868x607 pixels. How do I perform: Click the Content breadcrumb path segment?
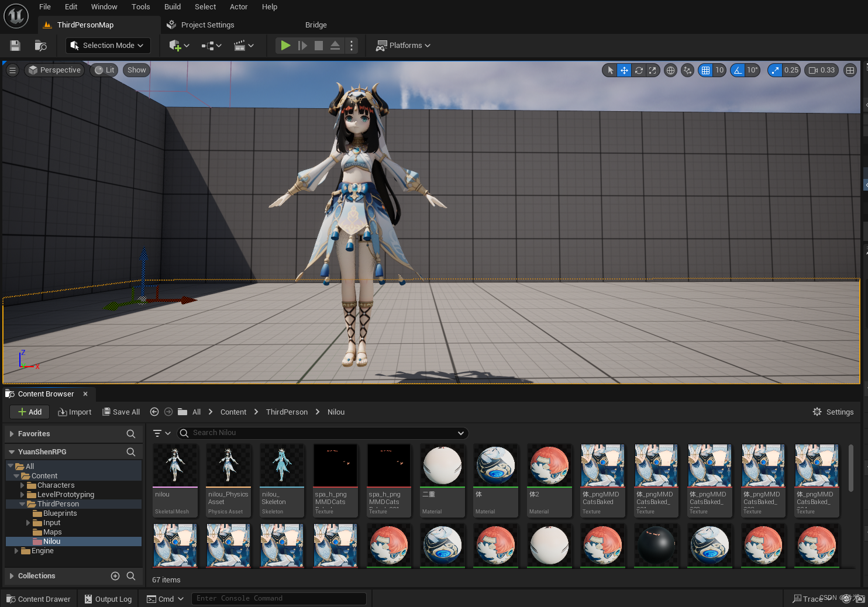point(233,412)
